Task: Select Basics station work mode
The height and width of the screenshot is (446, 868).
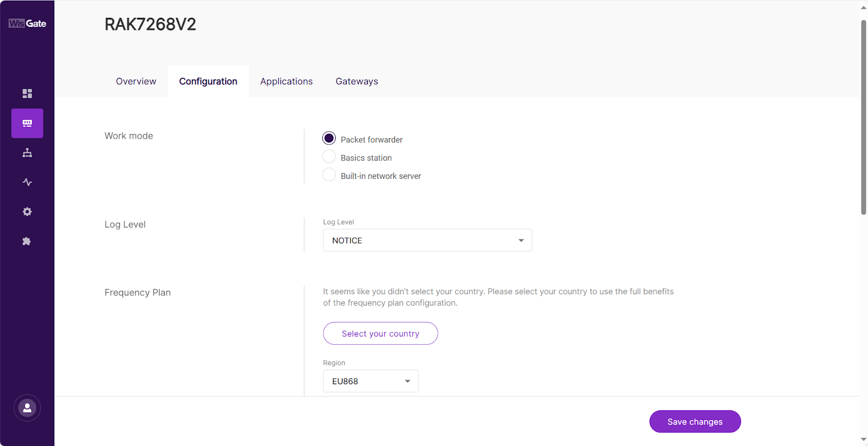Action: pos(329,157)
